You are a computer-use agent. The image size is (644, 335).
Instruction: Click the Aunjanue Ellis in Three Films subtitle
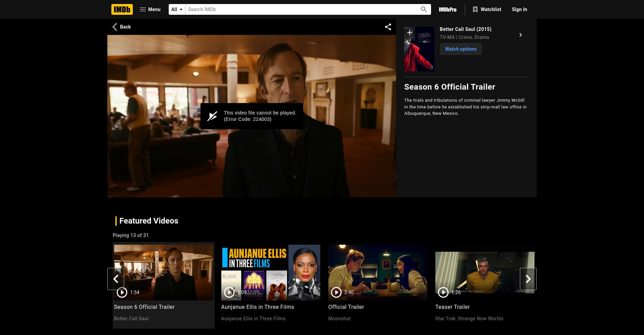(x=253, y=319)
